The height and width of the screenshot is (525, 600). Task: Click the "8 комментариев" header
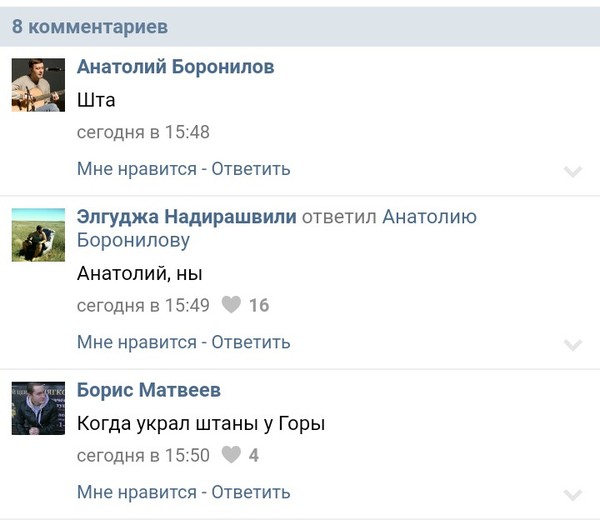(x=90, y=26)
